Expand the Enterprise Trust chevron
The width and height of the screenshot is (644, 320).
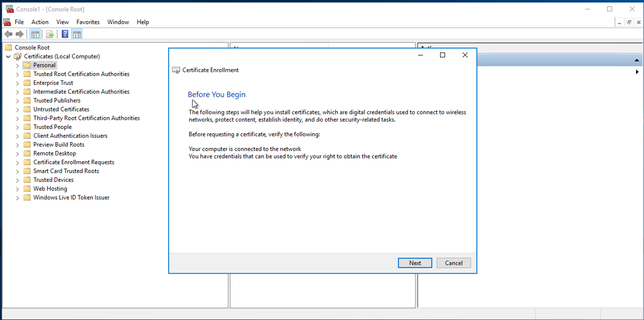tap(17, 83)
